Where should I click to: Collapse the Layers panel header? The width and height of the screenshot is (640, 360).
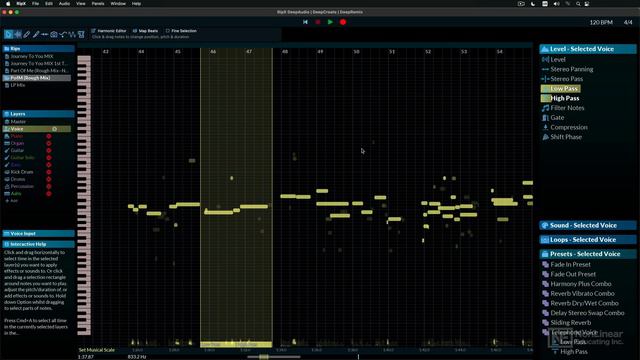38,114
